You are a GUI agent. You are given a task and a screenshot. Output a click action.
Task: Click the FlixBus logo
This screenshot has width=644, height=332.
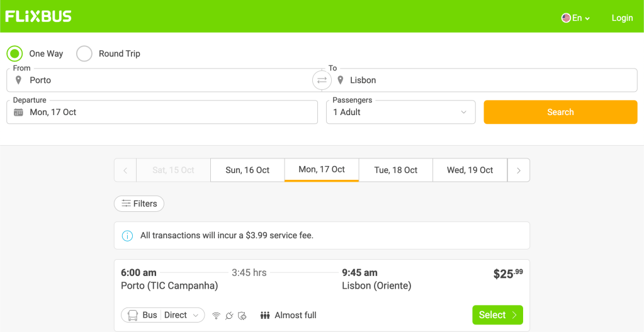38,16
